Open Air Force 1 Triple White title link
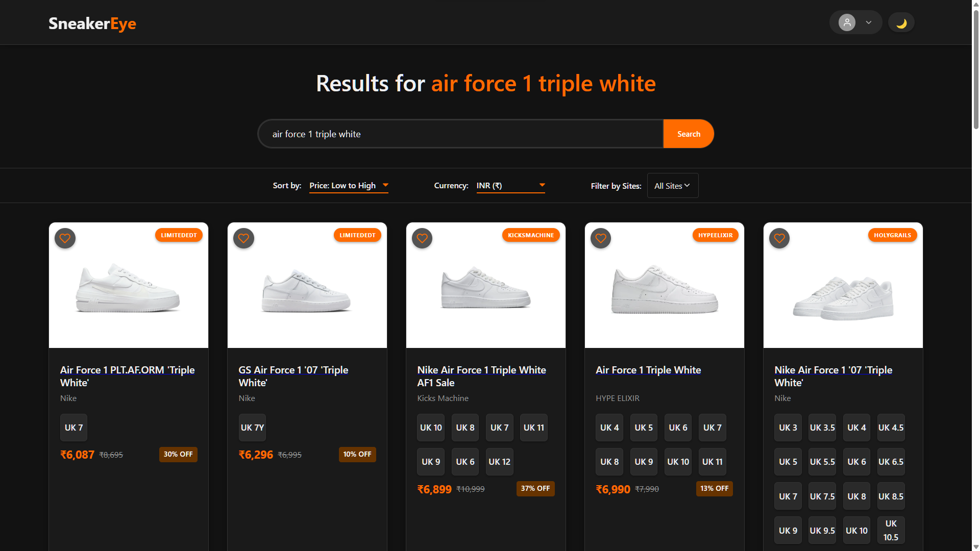Image resolution: width=980 pixels, height=551 pixels. click(648, 370)
